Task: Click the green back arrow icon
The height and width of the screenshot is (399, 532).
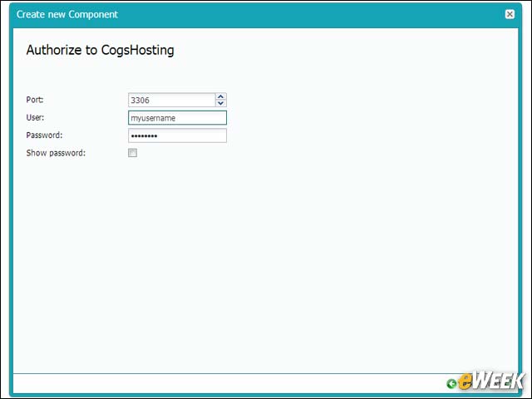Action: (451, 384)
